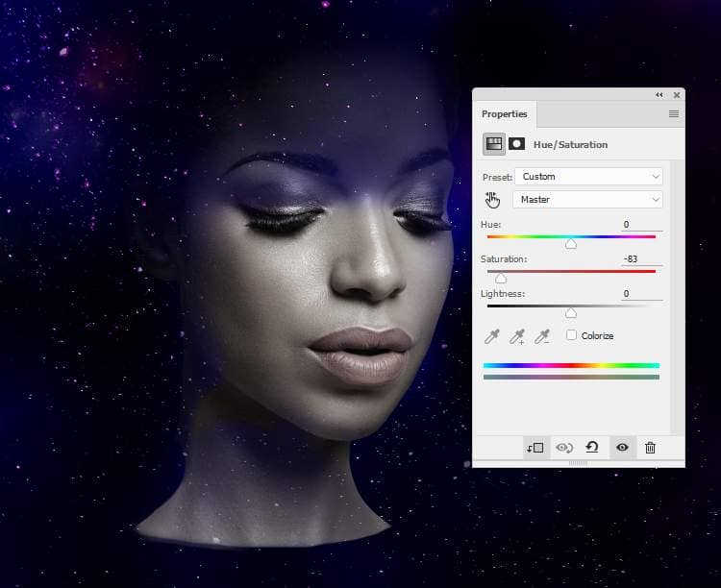View previous state of adjustment
721x588 pixels.
[564, 448]
